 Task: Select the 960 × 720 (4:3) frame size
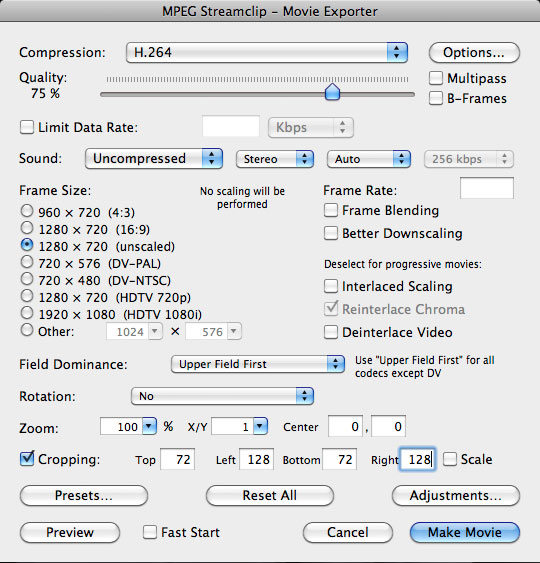(x=27, y=211)
